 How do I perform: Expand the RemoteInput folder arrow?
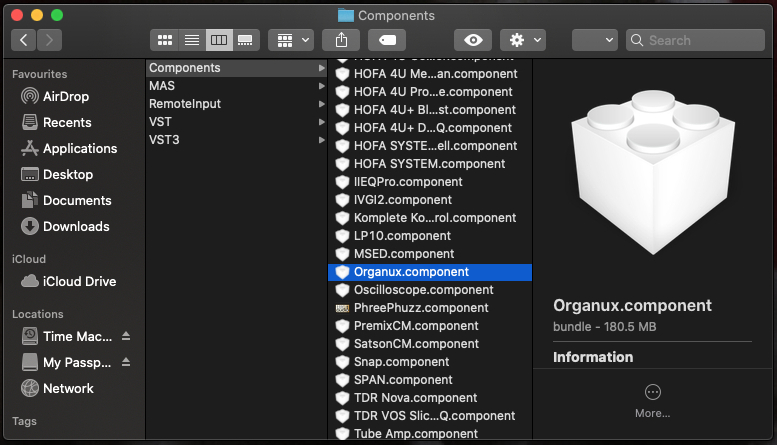pos(322,104)
